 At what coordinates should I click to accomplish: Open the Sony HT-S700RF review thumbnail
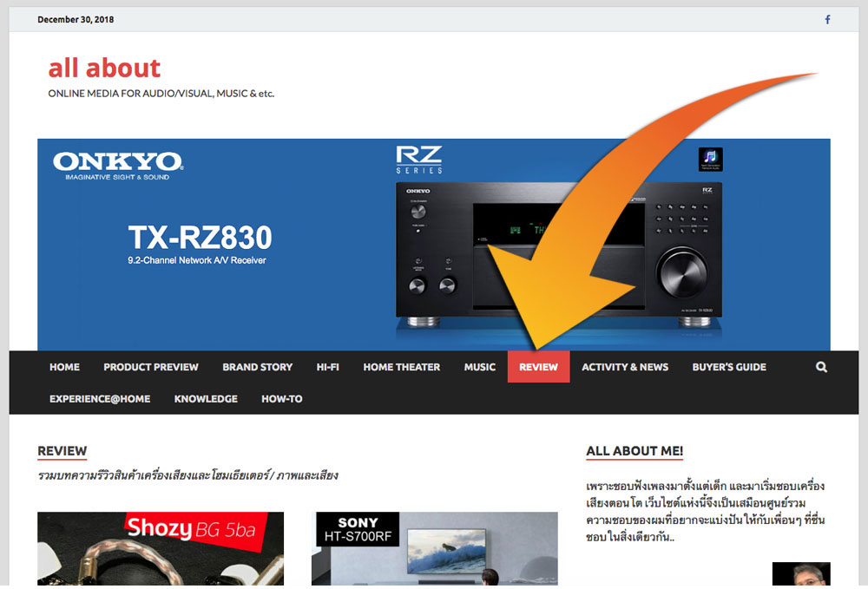point(434,548)
